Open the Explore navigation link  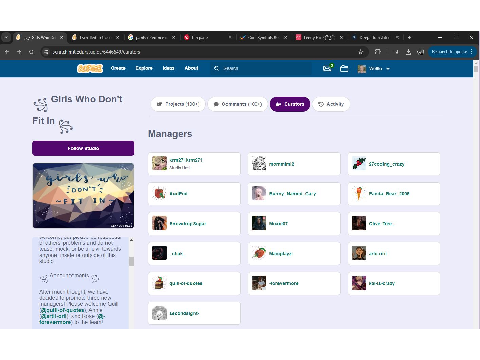[144, 68]
